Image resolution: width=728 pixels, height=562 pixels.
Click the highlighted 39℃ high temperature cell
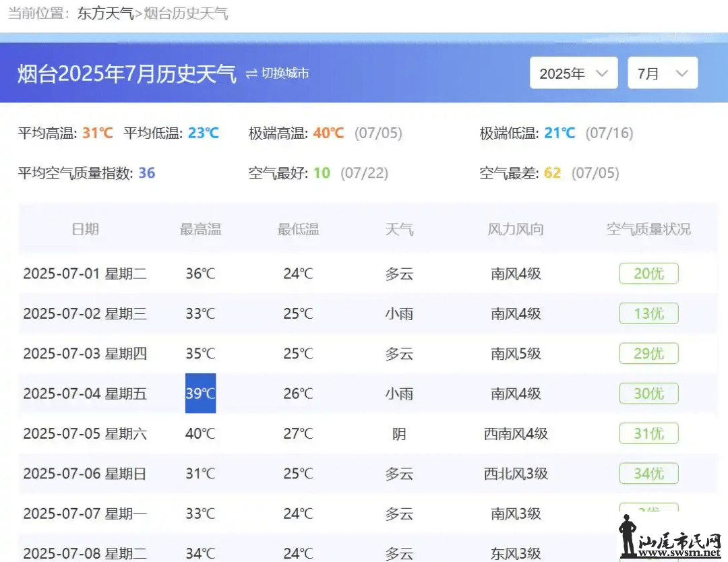pos(200,394)
